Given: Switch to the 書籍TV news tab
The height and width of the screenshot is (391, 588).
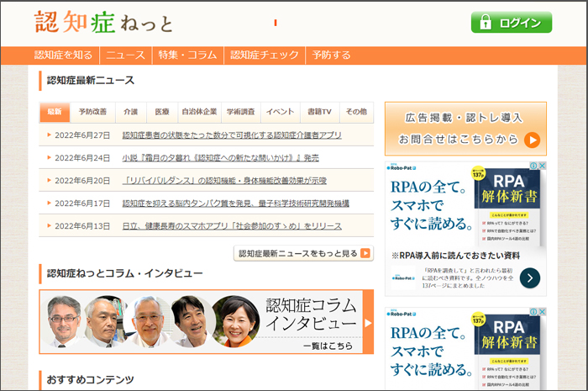Looking at the screenshot, I should click(319, 112).
